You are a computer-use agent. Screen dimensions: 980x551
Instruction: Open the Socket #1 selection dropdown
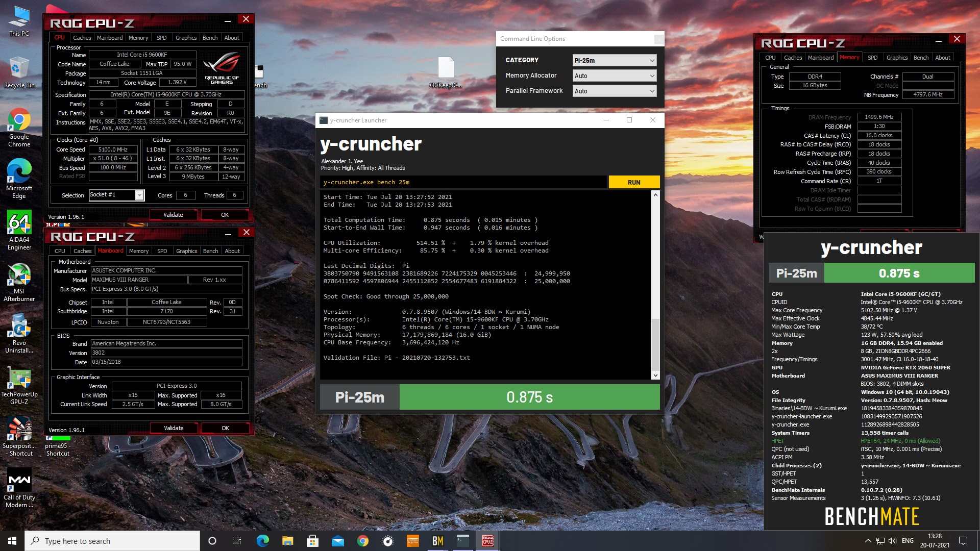(117, 195)
